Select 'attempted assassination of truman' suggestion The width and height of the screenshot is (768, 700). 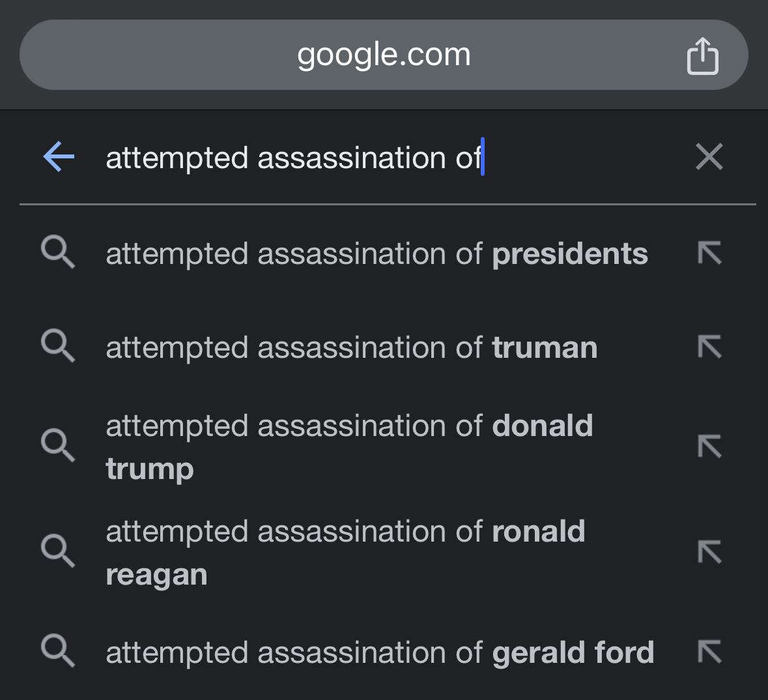[x=352, y=347]
